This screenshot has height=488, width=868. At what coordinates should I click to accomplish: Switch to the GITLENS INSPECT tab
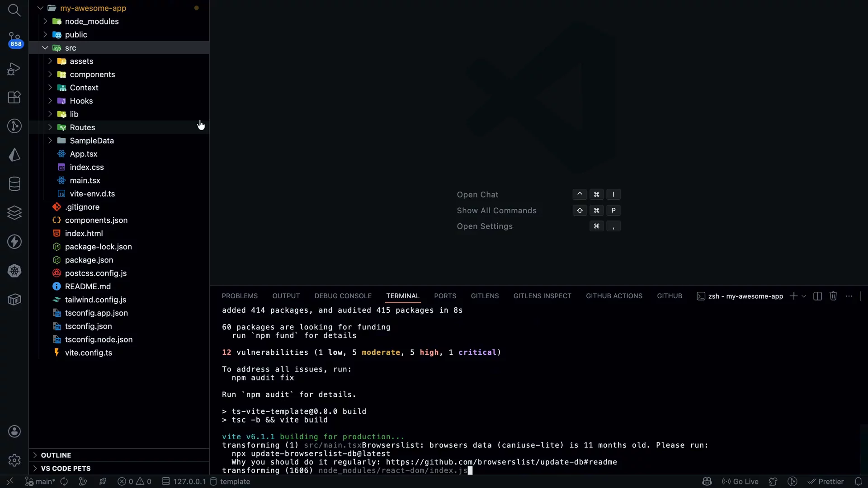(542, 296)
